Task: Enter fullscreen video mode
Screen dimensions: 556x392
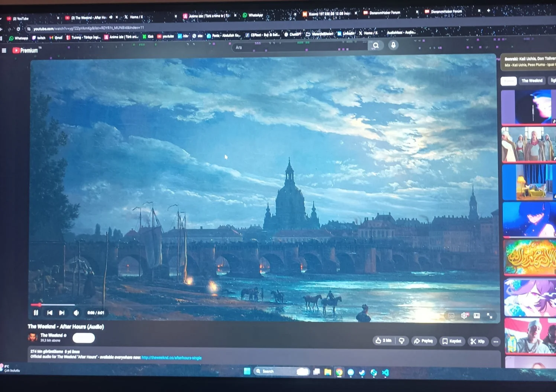Action: point(490,316)
